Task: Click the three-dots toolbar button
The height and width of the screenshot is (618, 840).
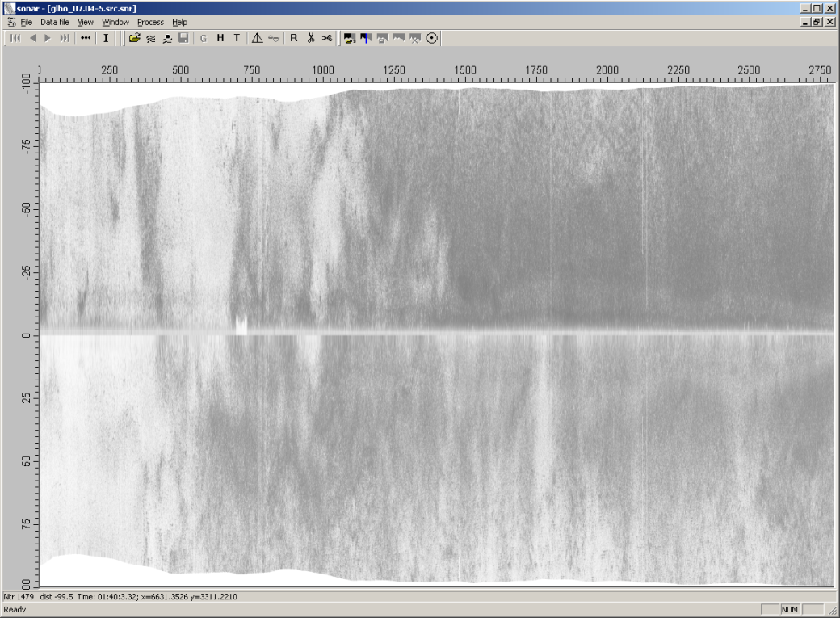Action: coord(85,38)
